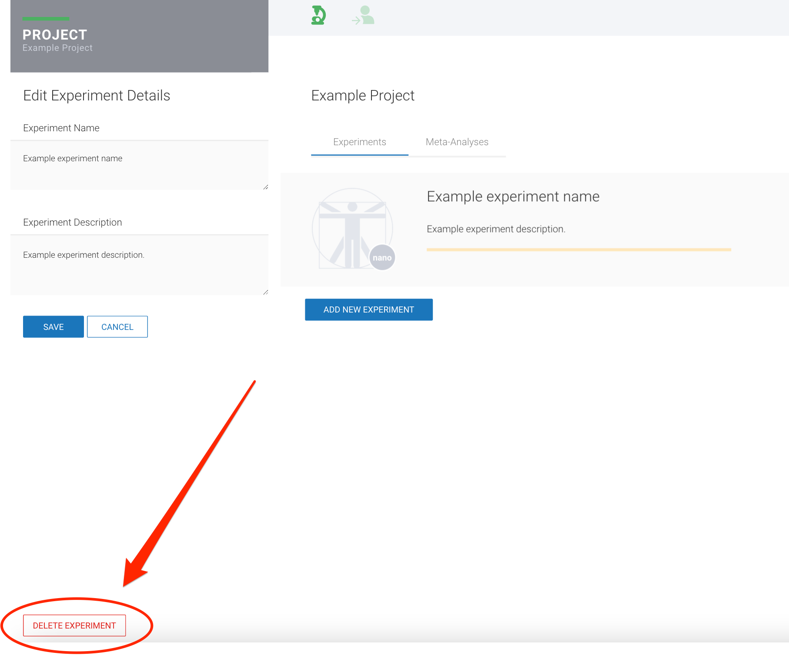Click the yellow progress bar under description
Image resolution: width=789 pixels, height=672 pixels.
(579, 250)
